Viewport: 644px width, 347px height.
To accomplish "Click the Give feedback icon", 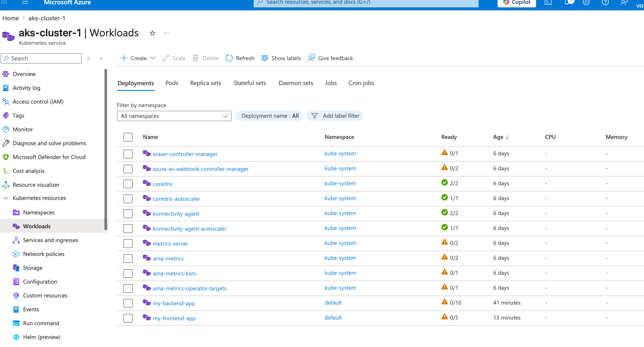I will tap(311, 58).
